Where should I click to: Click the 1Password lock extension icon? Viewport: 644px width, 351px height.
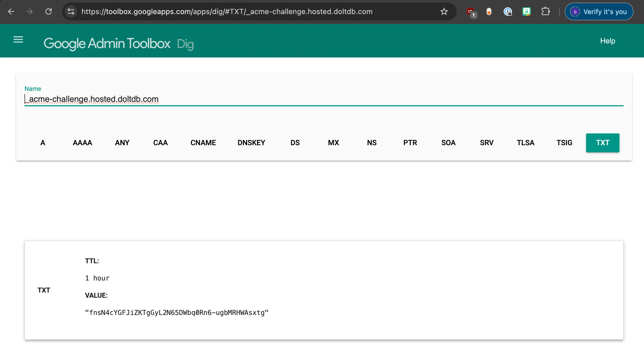coord(508,11)
